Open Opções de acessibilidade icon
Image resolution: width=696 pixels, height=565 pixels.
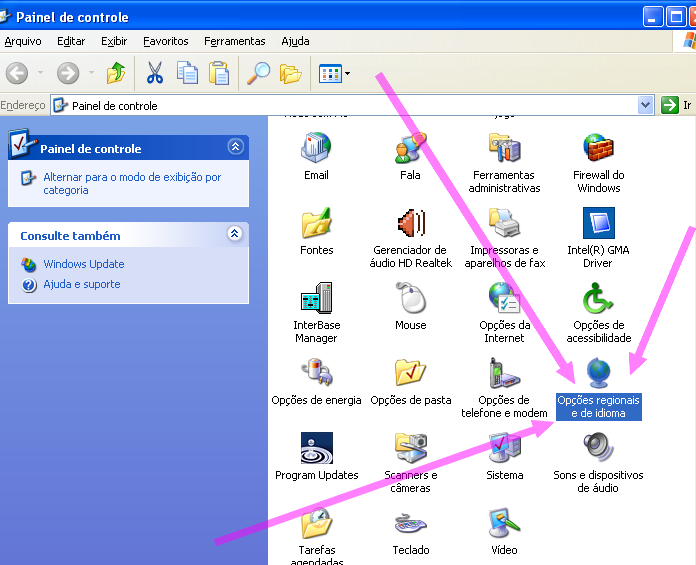598,297
